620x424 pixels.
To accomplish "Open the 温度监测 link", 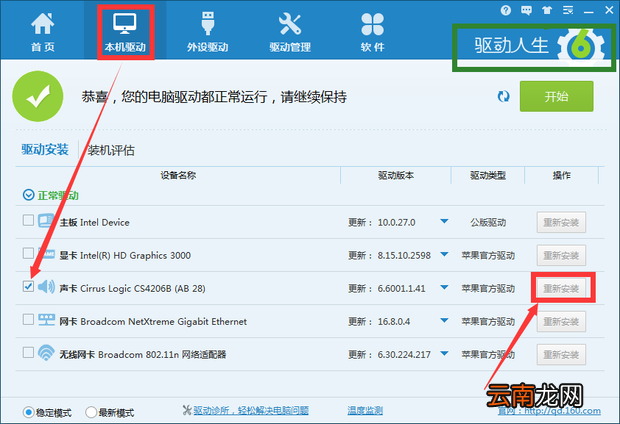I will [x=365, y=411].
